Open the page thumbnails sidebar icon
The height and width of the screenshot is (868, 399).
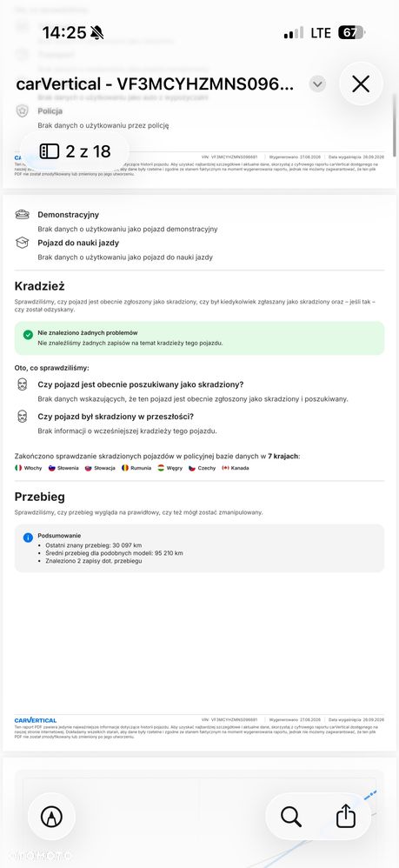(50, 151)
